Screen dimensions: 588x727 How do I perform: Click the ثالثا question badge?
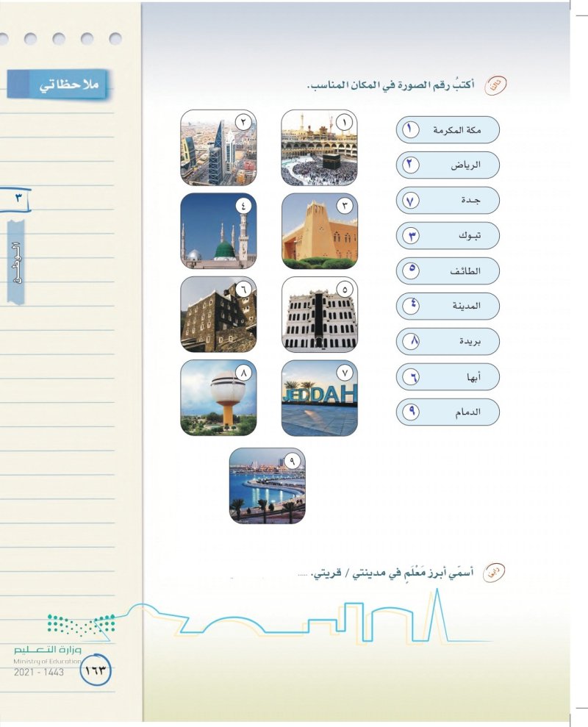coord(495,85)
